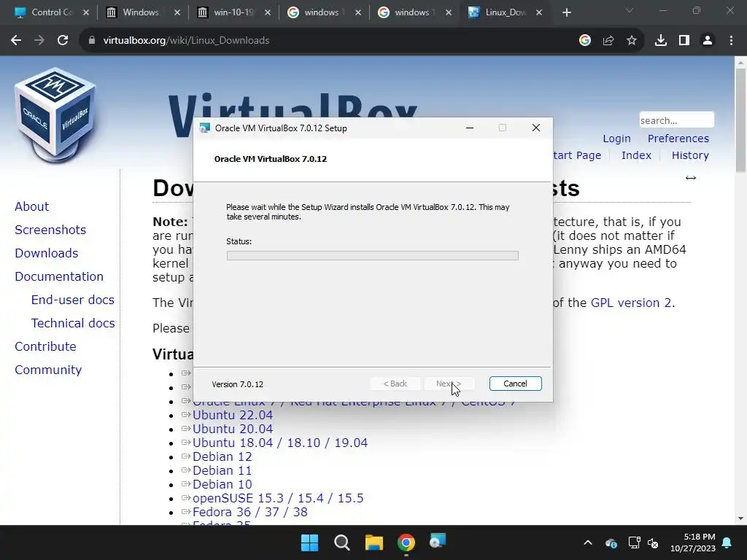Click the VirtualBox Setup title bar icon
747x560 pixels.
pos(205,128)
